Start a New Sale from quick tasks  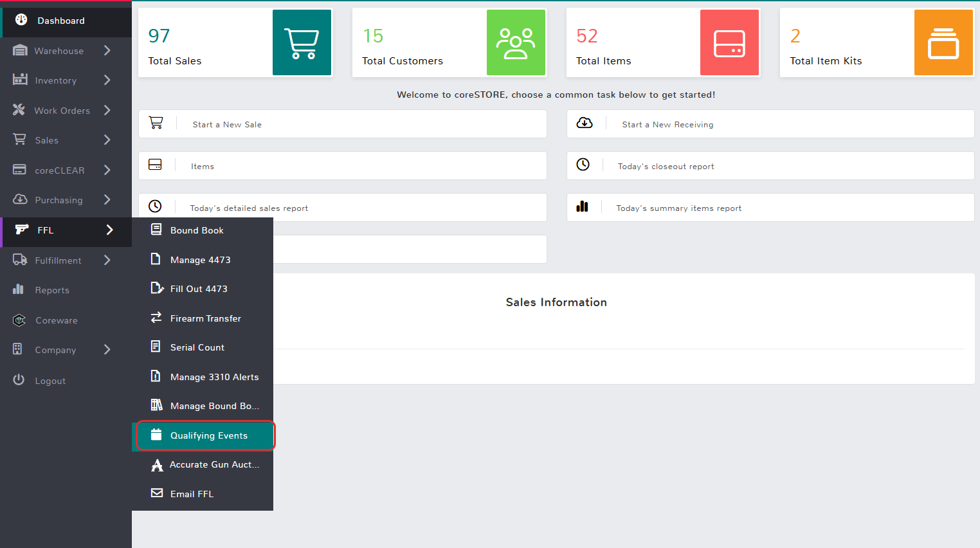[x=227, y=125]
